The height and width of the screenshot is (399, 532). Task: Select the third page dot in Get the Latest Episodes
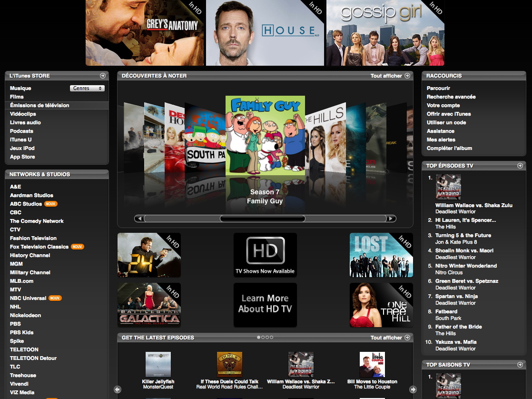tap(267, 338)
